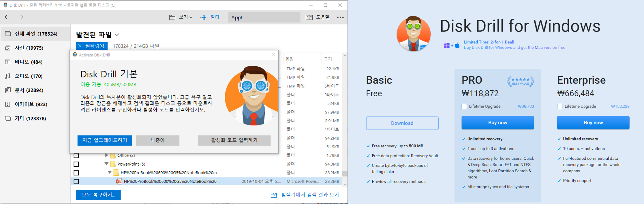Tick the checkbox for PowerPoint folder

point(76,164)
